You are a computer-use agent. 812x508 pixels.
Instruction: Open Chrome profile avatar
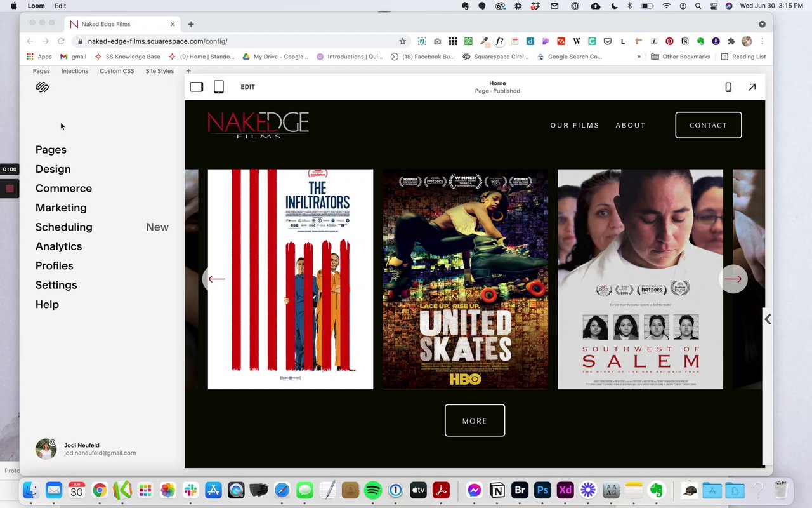[x=747, y=41]
